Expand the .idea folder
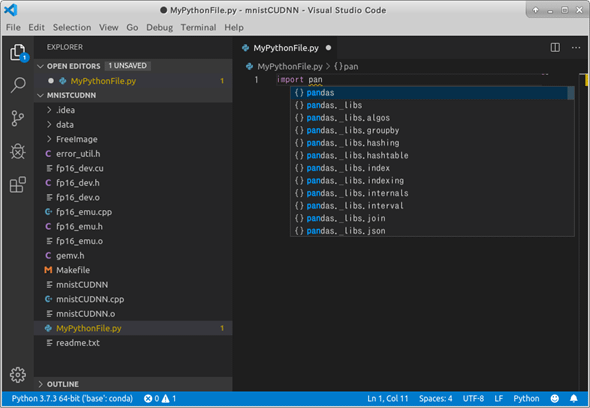The height and width of the screenshot is (408, 590). point(49,110)
